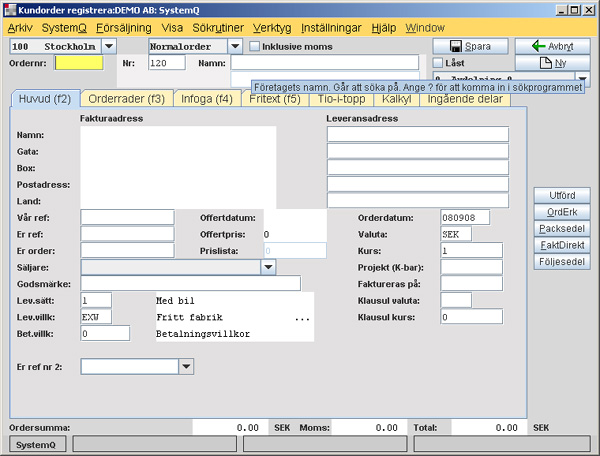This screenshot has height=456, width=600.
Task: Switch to the Huvud (f2) tab
Action: coord(45,99)
